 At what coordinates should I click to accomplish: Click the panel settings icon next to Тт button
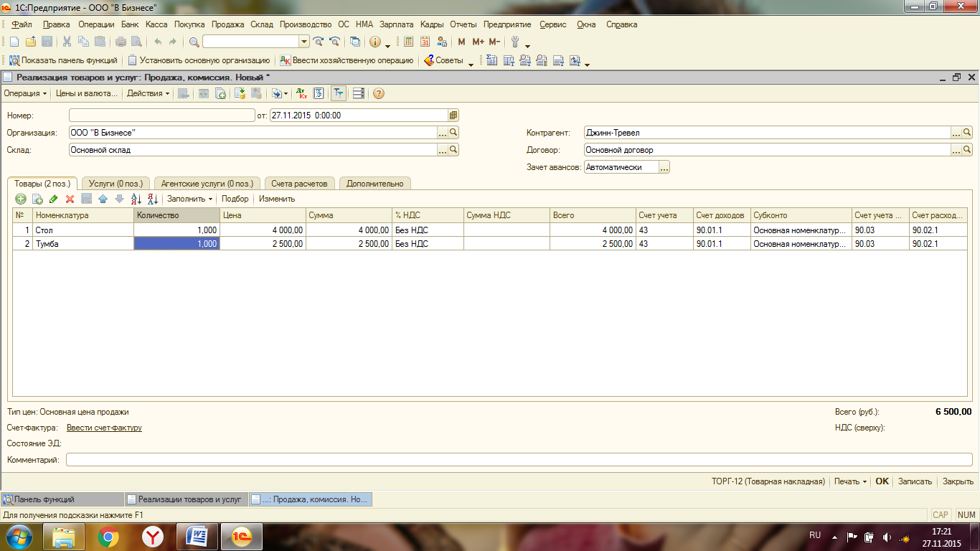359,93
